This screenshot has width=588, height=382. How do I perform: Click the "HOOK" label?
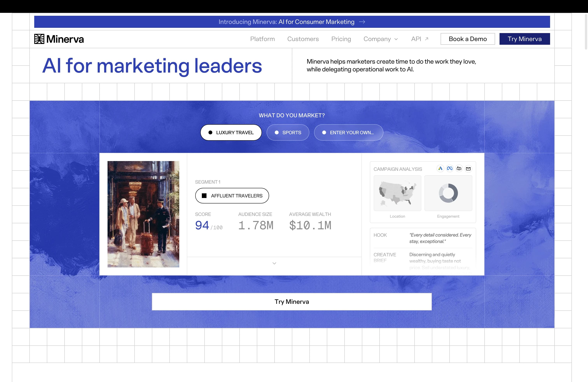coord(380,235)
